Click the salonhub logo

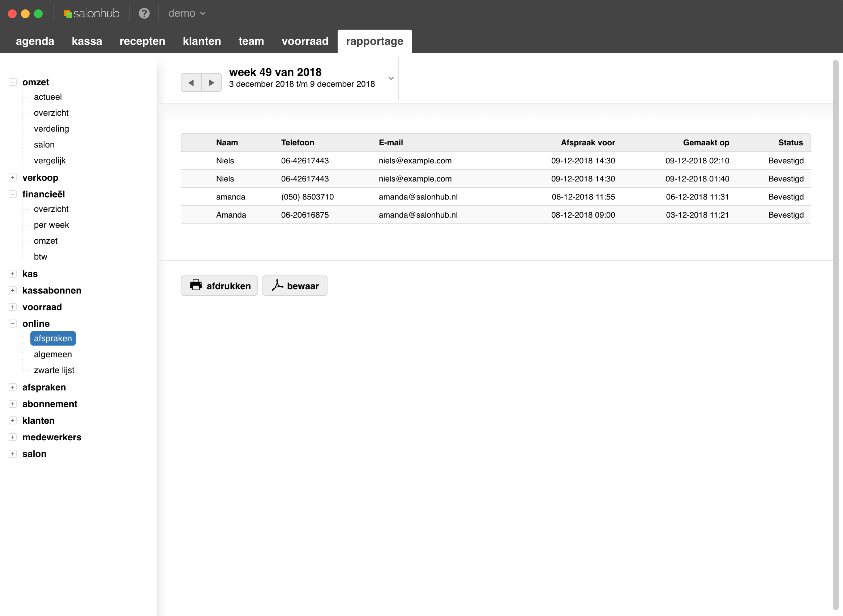tap(92, 13)
